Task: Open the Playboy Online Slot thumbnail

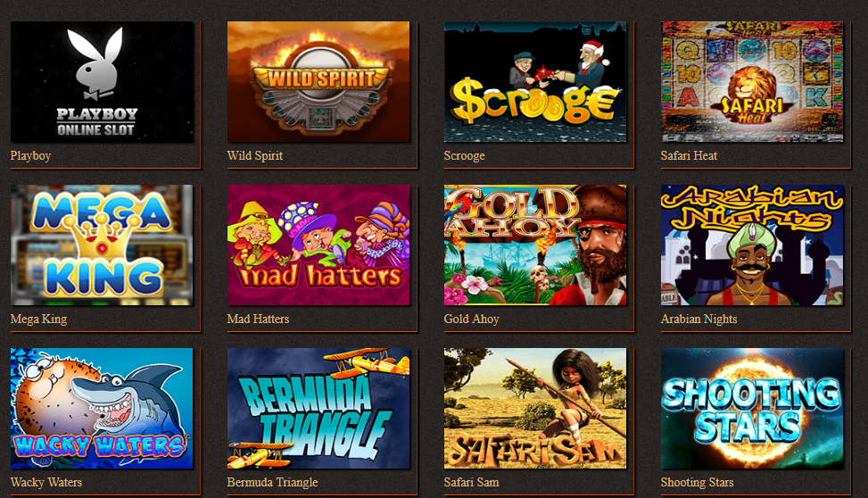Action: pos(102,82)
